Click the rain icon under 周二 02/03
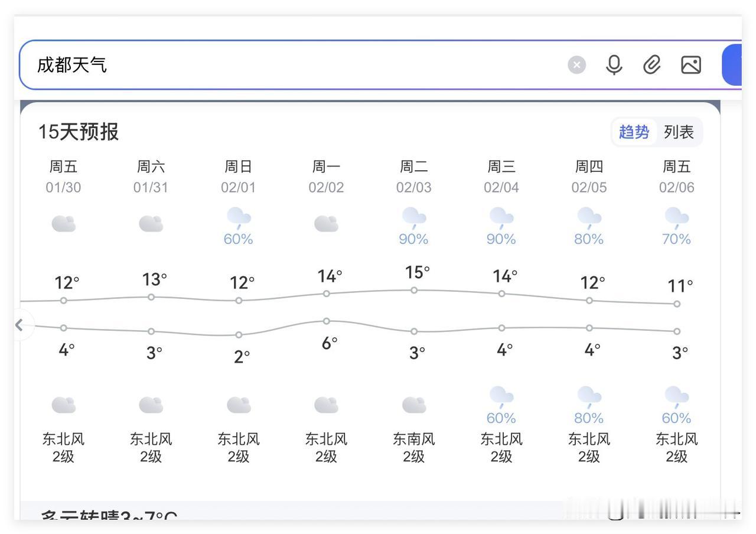This screenshot has width=756, height=534. tap(414, 218)
